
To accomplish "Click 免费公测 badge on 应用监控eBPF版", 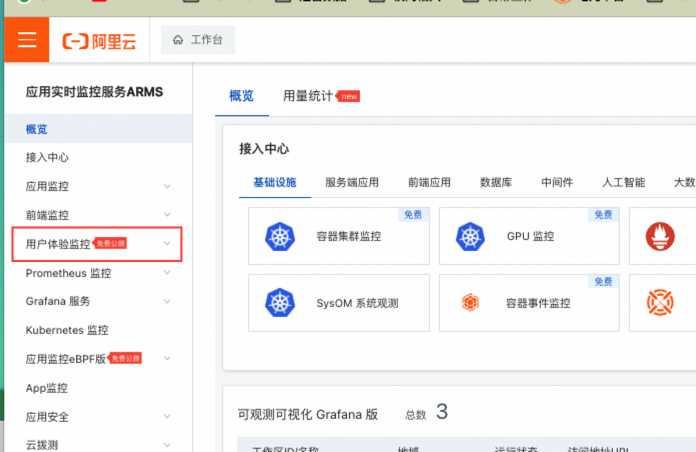I will tap(125, 358).
